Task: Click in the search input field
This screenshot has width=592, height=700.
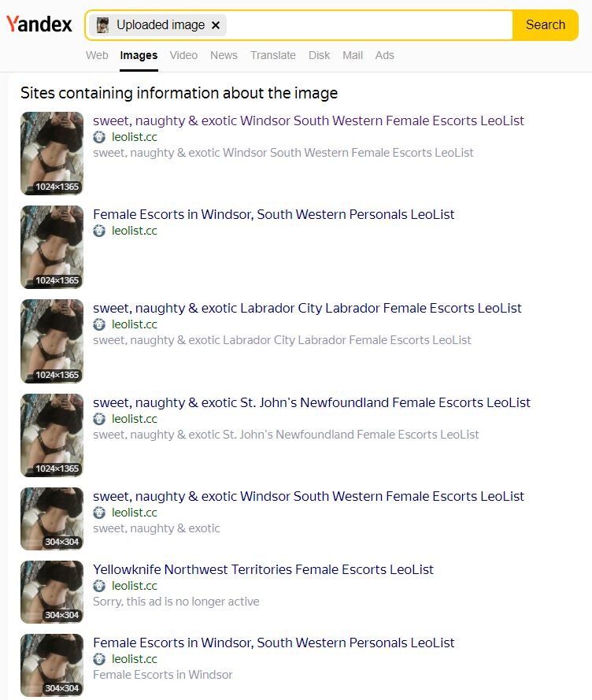Action: pos(368,25)
